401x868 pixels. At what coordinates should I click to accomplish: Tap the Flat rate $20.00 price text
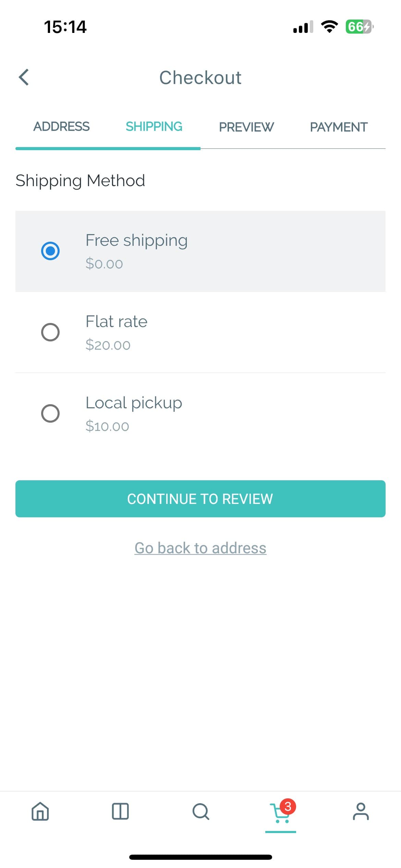coord(108,345)
